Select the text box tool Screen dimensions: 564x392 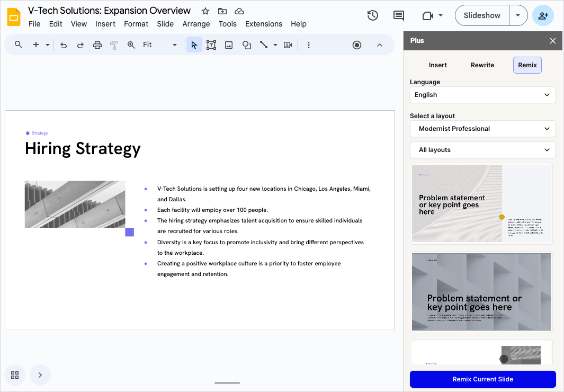[211, 45]
